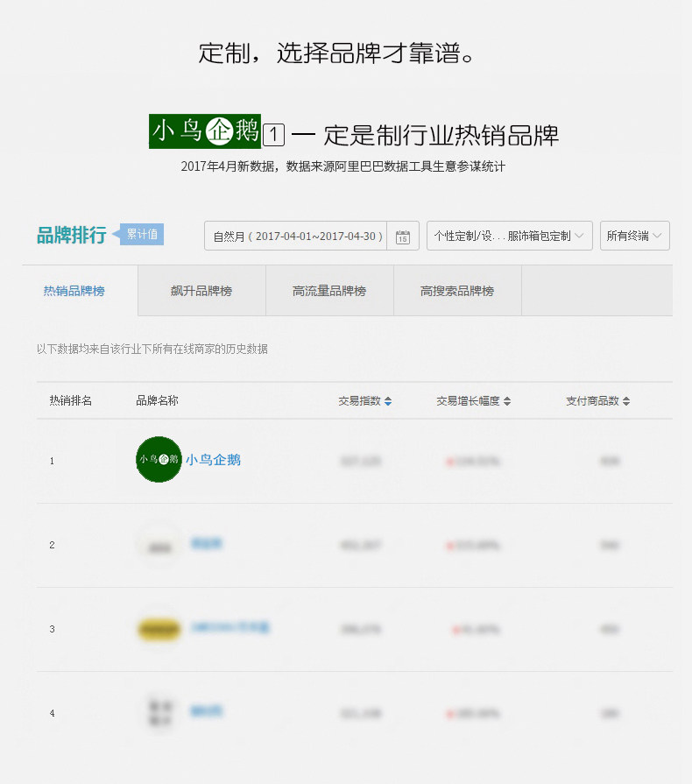This screenshot has width=692, height=784.
Task: Click rank number 1 cell
Action: click(52, 461)
